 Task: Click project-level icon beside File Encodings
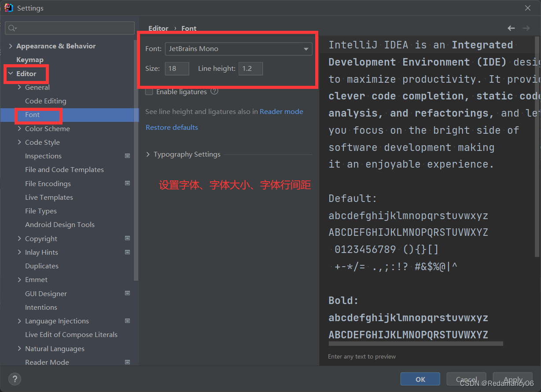[128, 183]
